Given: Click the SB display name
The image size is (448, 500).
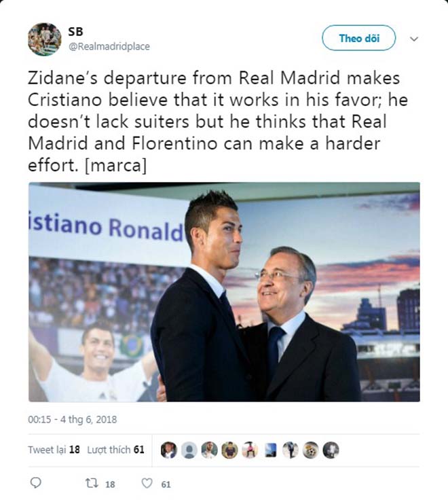Looking at the screenshot, I should pyautogui.click(x=75, y=31).
